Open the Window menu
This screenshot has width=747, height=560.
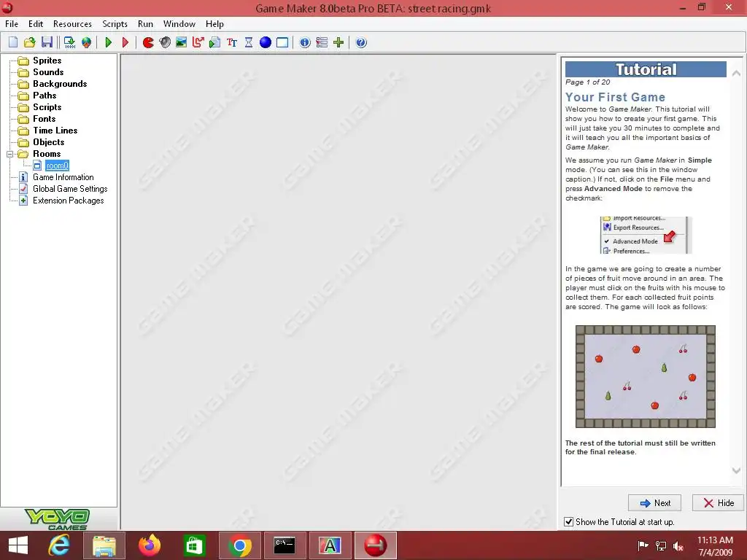pyautogui.click(x=179, y=24)
